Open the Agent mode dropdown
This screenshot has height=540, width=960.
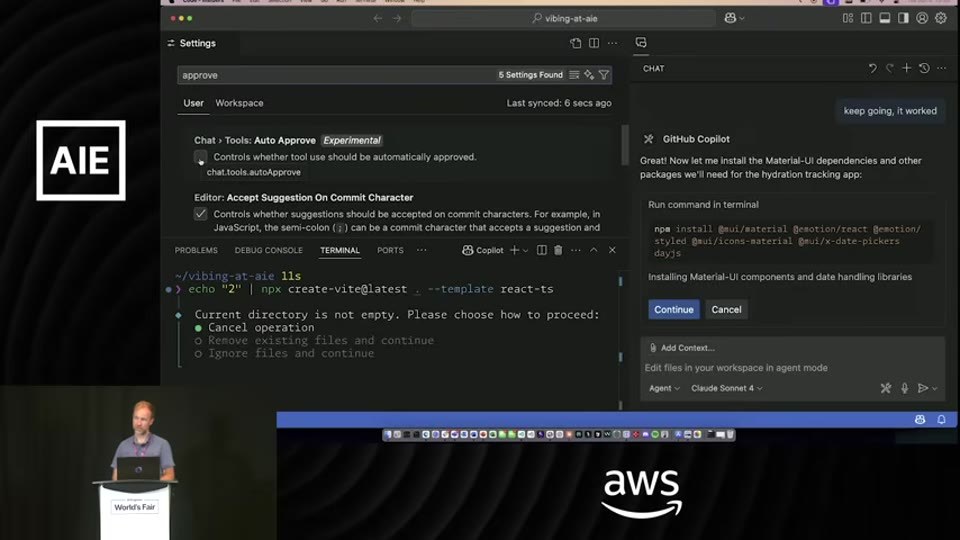tap(664, 388)
